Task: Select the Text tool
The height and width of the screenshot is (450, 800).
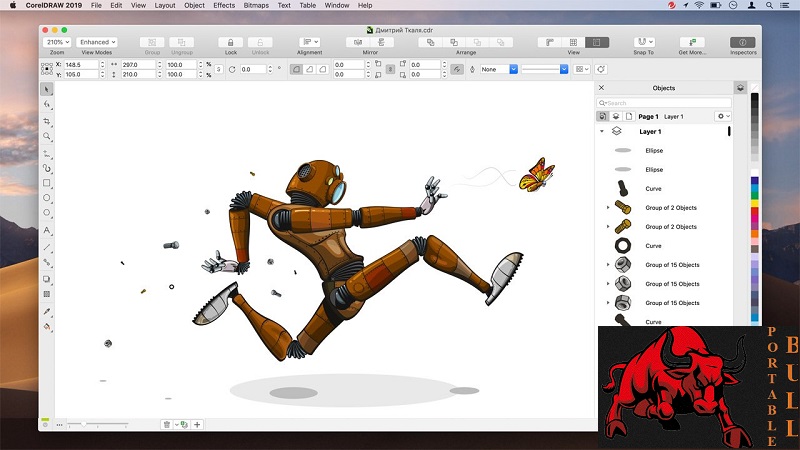Action: point(46,230)
